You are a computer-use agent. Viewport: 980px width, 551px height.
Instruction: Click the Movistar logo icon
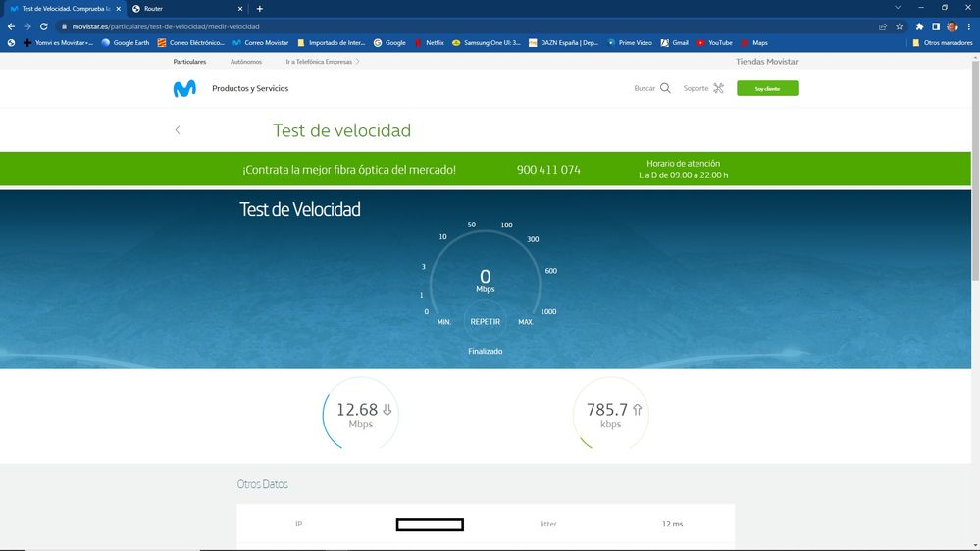(x=184, y=88)
